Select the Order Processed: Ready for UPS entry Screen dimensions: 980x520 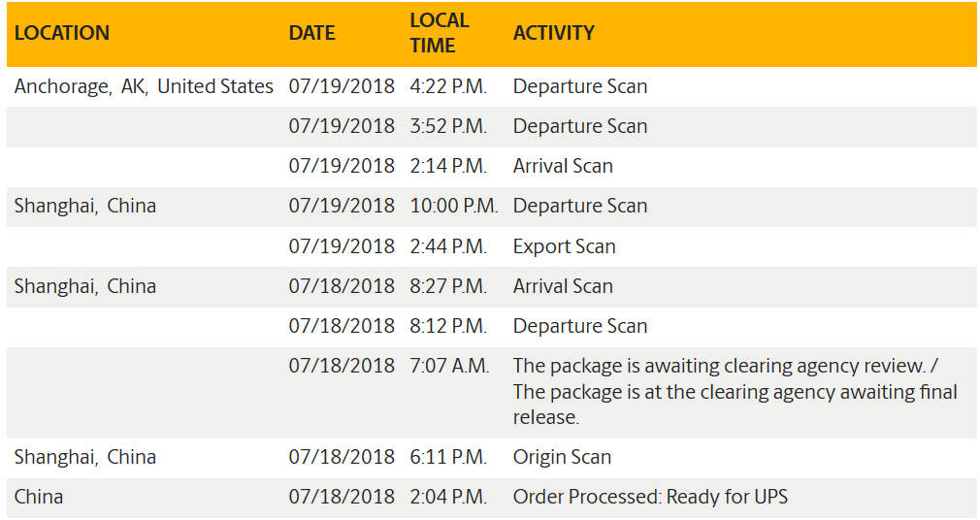pos(650,497)
